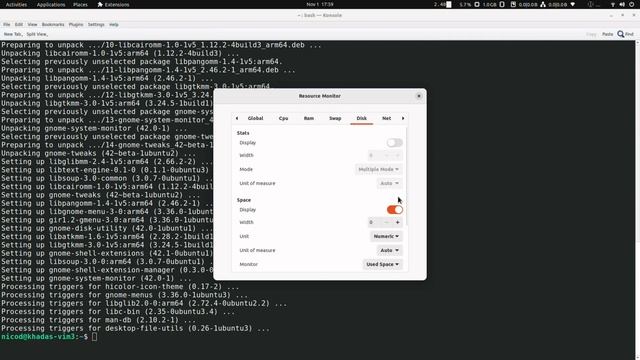Click Paste in Konsole toolbar

click(x=607, y=34)
